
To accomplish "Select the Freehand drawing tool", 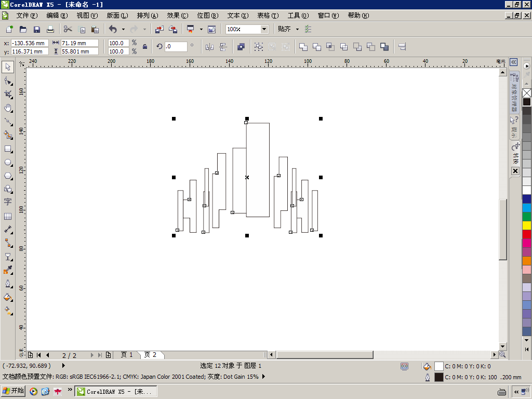I will [8, 122].
